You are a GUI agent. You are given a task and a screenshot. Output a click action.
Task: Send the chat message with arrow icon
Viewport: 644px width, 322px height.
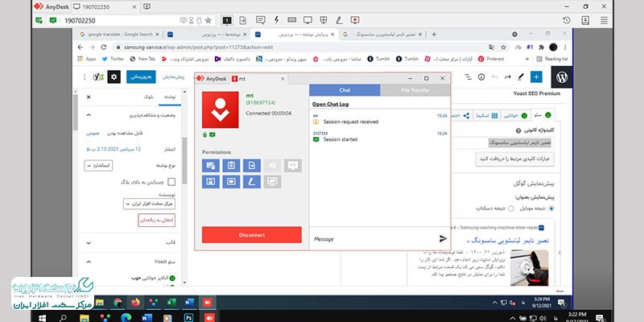443,238
